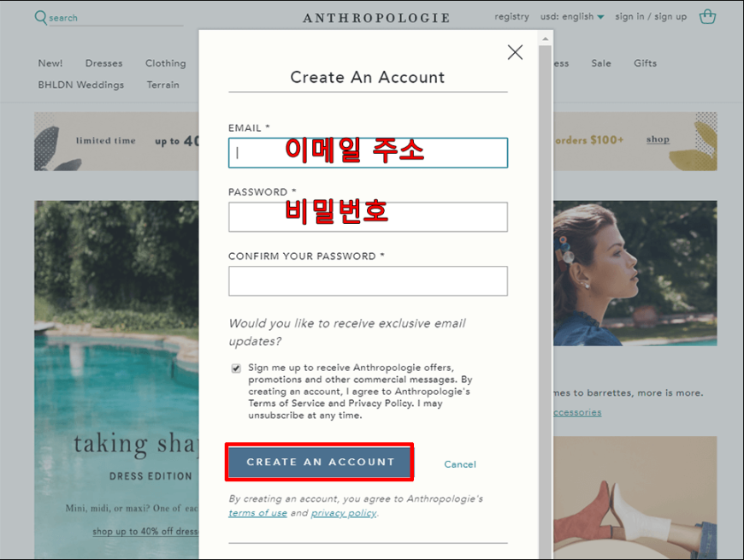
Task: Focus the PASSWORD input field
Action: 368,216
